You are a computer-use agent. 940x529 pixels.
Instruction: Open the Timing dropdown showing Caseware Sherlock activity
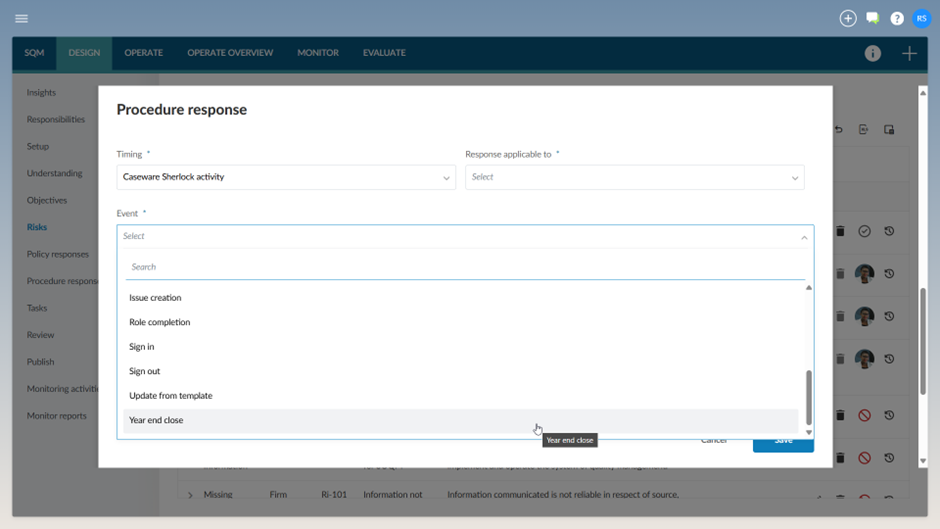tap(286, 177)
